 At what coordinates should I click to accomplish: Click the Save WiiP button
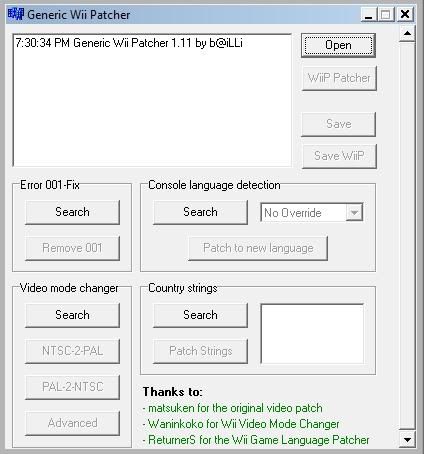pyautogui.click(x=339, y=156)
